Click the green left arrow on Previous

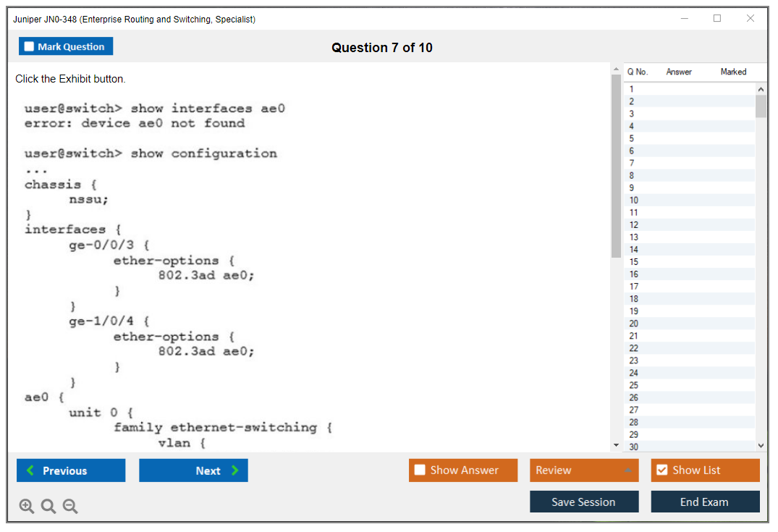click(30, 470)
